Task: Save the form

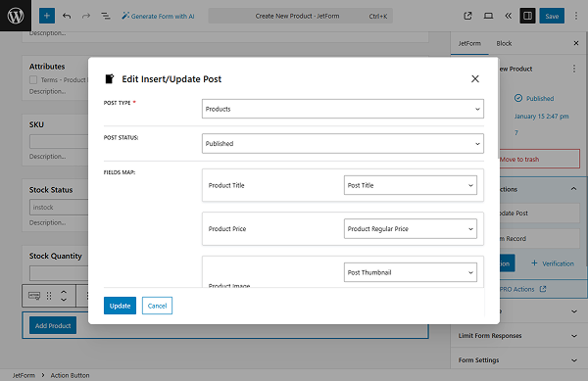Action: (552, 16)
